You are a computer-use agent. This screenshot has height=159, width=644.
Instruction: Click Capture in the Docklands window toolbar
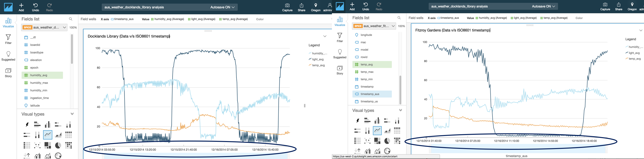point(287,7)
